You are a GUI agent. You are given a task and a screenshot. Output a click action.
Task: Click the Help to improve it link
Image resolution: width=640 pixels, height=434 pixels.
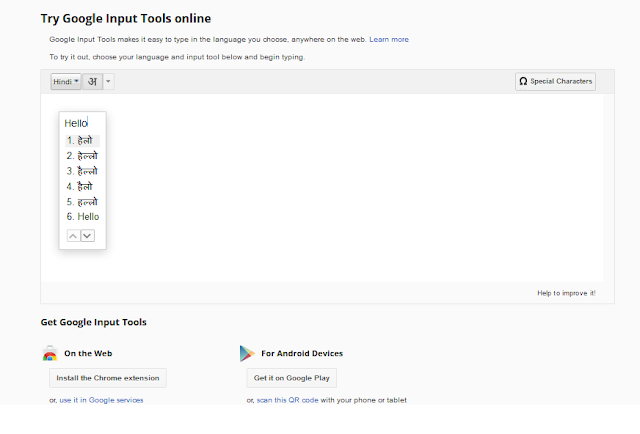click(x=566, y=293)
